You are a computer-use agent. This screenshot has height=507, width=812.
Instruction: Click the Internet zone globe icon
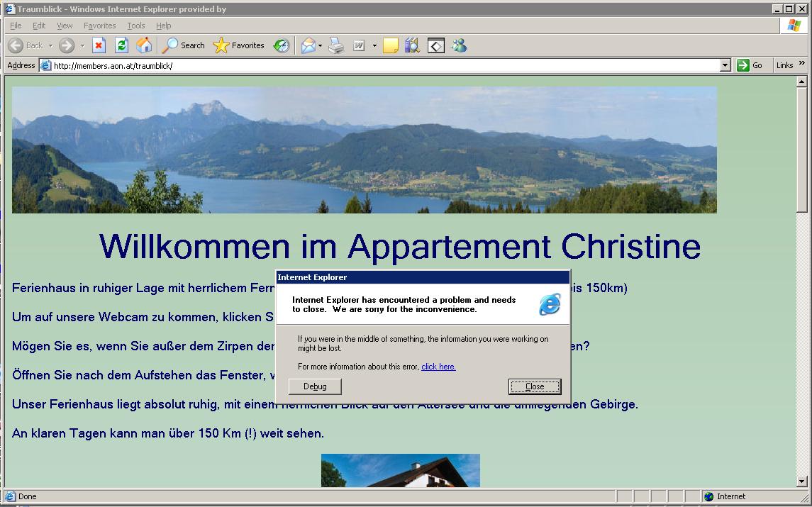click(x=709, y=496)
